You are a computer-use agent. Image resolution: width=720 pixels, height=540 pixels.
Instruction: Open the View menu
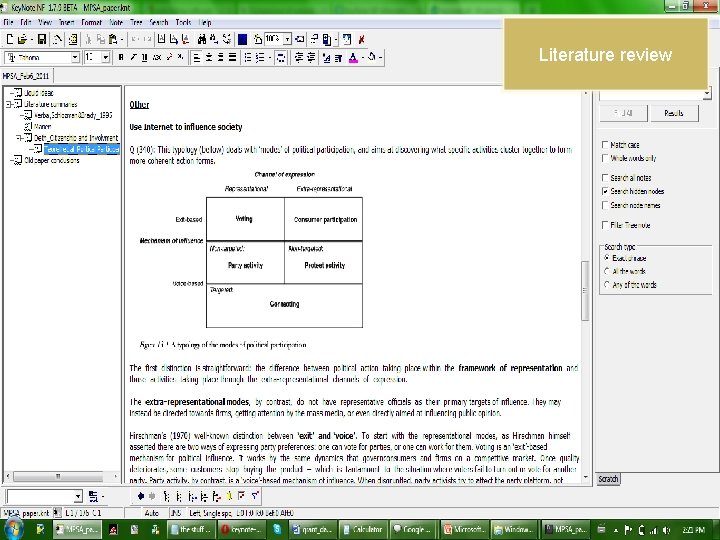pos(45,22)
